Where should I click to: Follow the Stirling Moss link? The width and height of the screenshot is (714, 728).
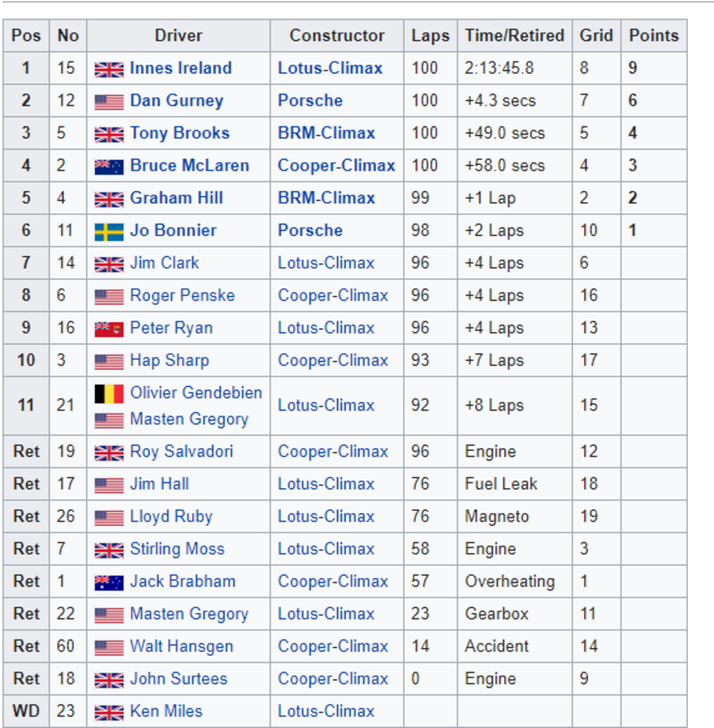pyautogui.click(x=177, y=549)
